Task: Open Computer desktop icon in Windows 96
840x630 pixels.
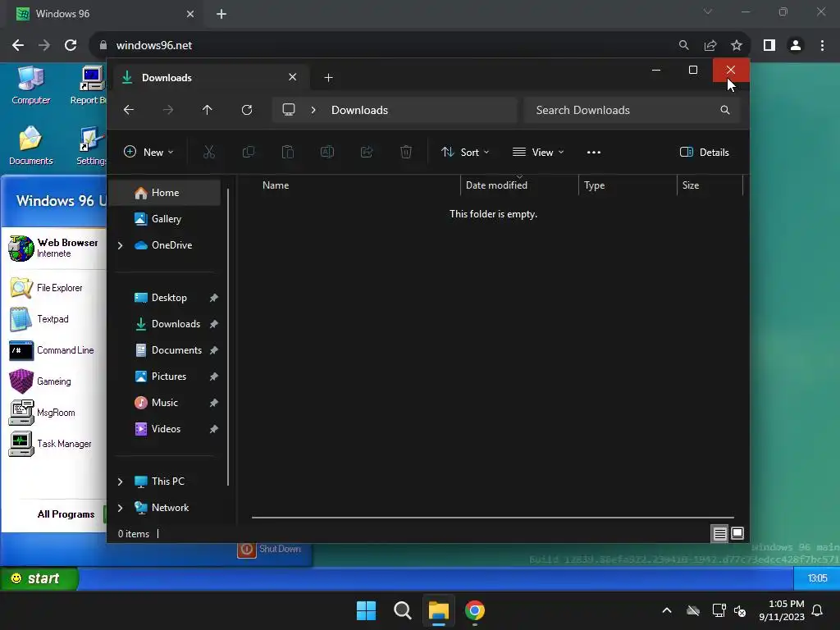Action: (30, 85)
